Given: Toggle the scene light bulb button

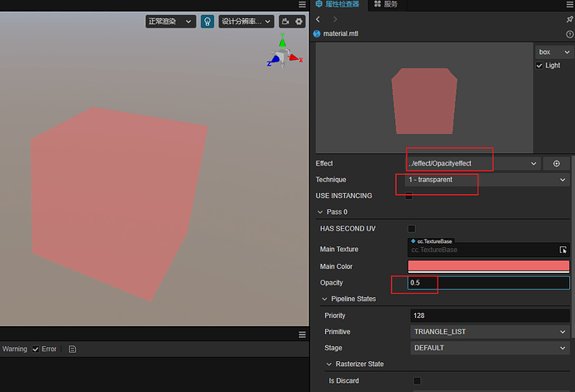Looking at the screenshot, I should [207, 22].
